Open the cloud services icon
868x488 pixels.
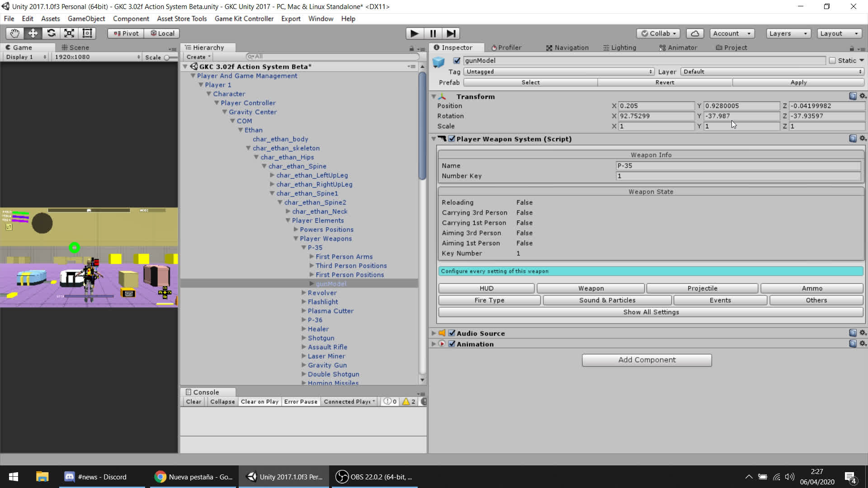tap(695, 33)
